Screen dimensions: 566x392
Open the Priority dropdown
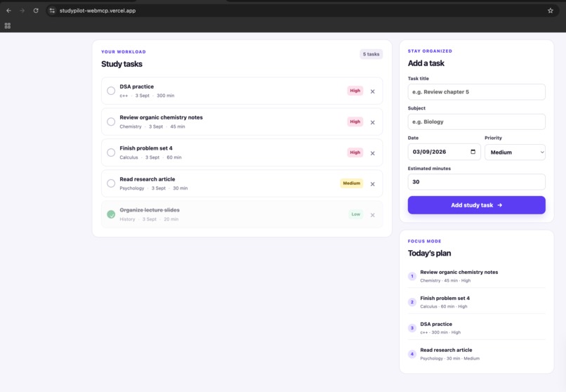[515, 152]
